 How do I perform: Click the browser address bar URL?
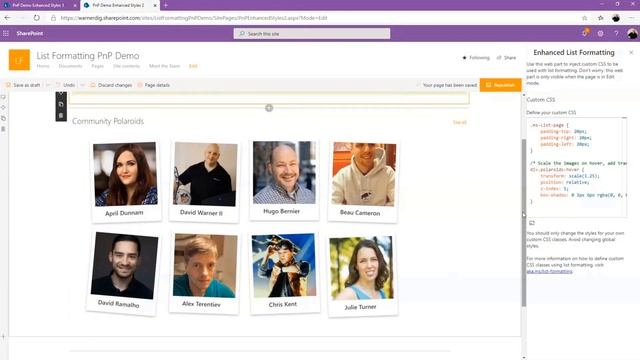pyautogui.click(x=194, y=18)
